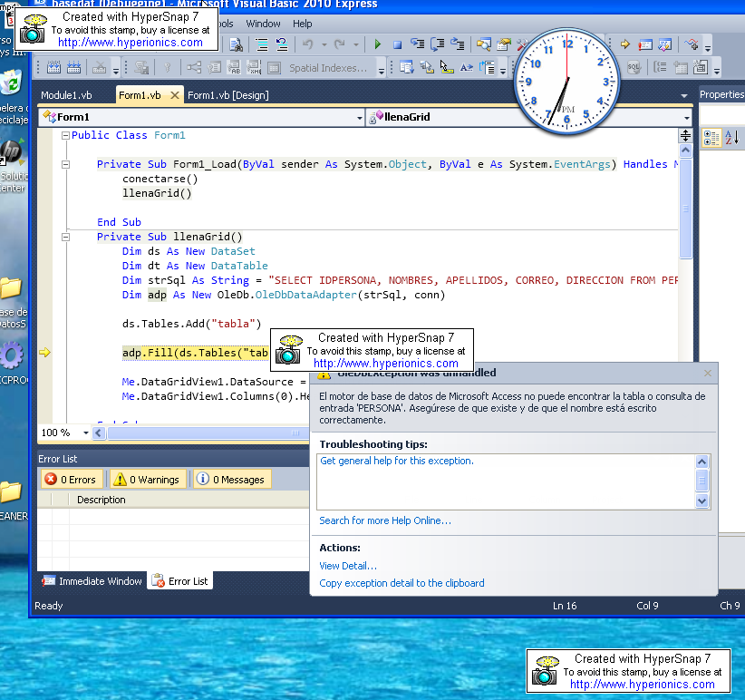Toggle the 0 Errors filter button

pos(72,479)
